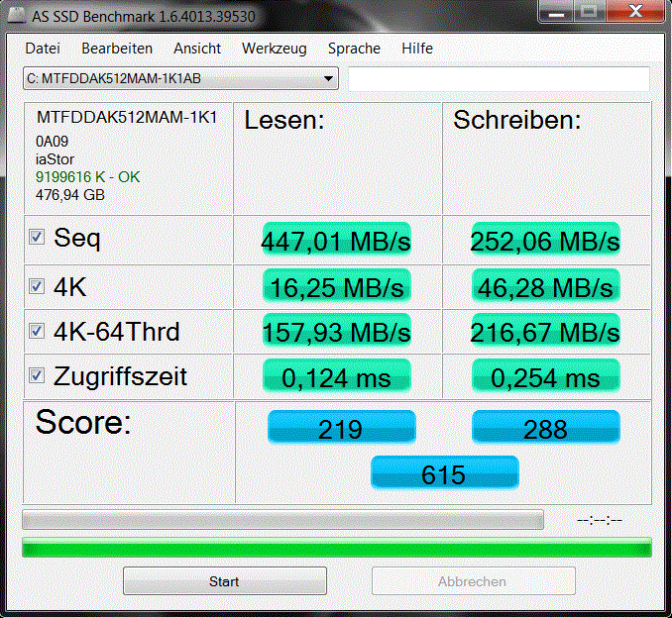Image resolution: width=672 pixels, height=618 pixels.
Task: Minimize the AS SSD Benchmark window
Action: pyautogui.click(x=556, y=11)
